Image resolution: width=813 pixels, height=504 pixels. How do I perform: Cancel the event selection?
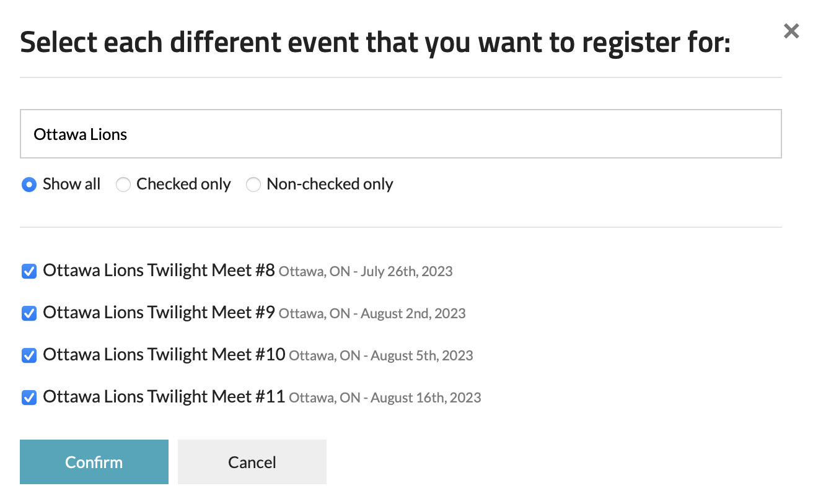[x=252, y=462]
